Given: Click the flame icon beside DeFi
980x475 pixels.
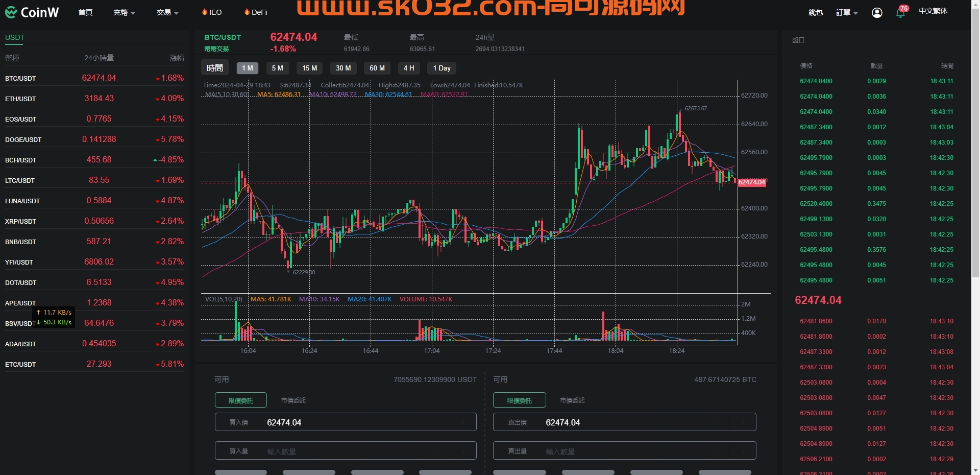Looking at the screenshot, I should (247, 12).
